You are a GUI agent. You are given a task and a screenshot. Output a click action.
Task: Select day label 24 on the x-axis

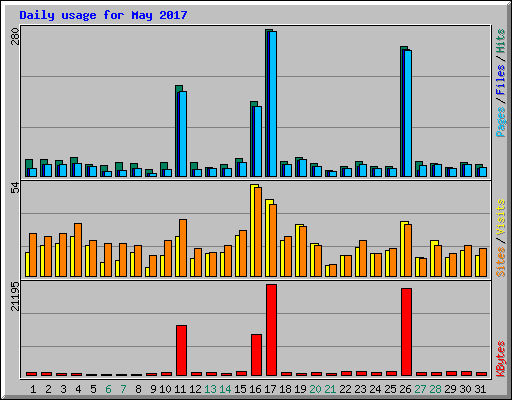pyautogui.click(x=375, y=389)
